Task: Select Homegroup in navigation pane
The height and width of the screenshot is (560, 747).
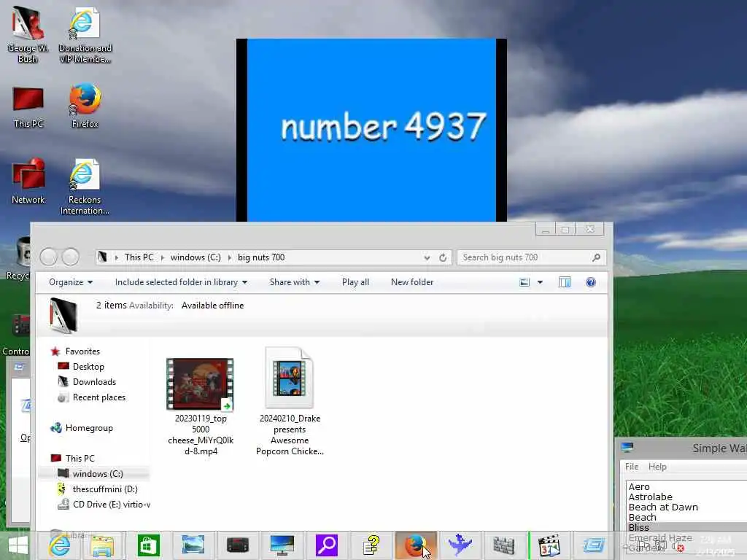Action: [x=88, y=428]
